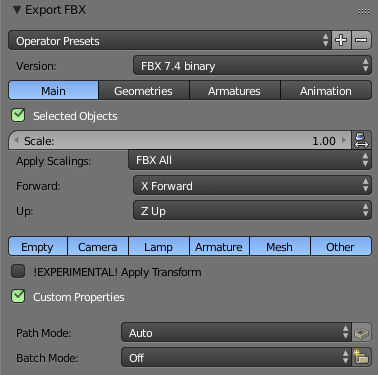Change the Forward axis dropdown
Image resolution: width=378 pixels, height=375 pixels.
pyautogui.click(x=252, y=185)
